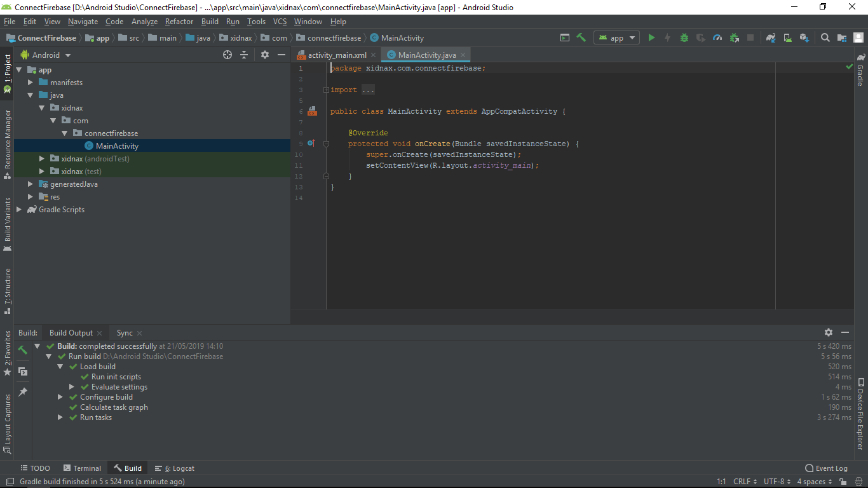Open the Tools menu
The image size is (868, 488).
coord(256,22)
